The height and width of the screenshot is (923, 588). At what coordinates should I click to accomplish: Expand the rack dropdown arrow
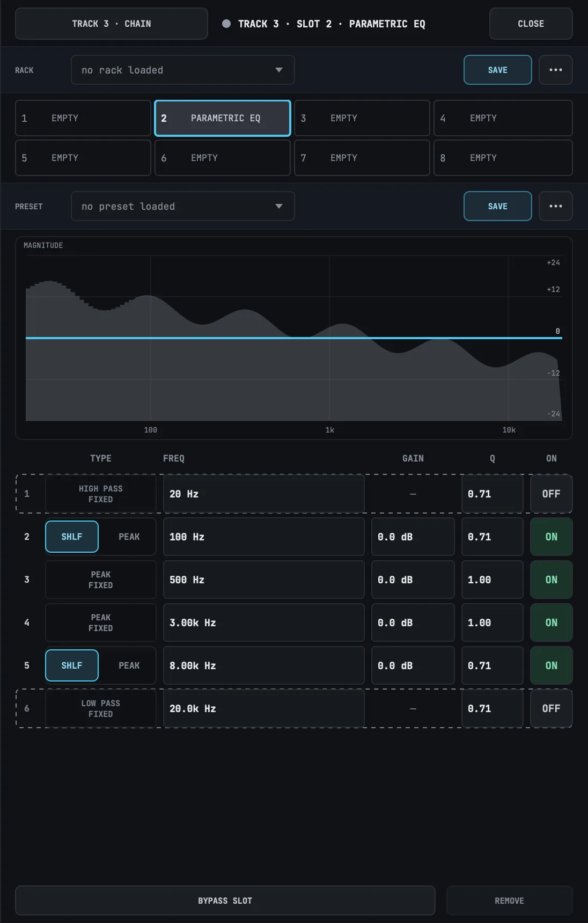[278, 70]
